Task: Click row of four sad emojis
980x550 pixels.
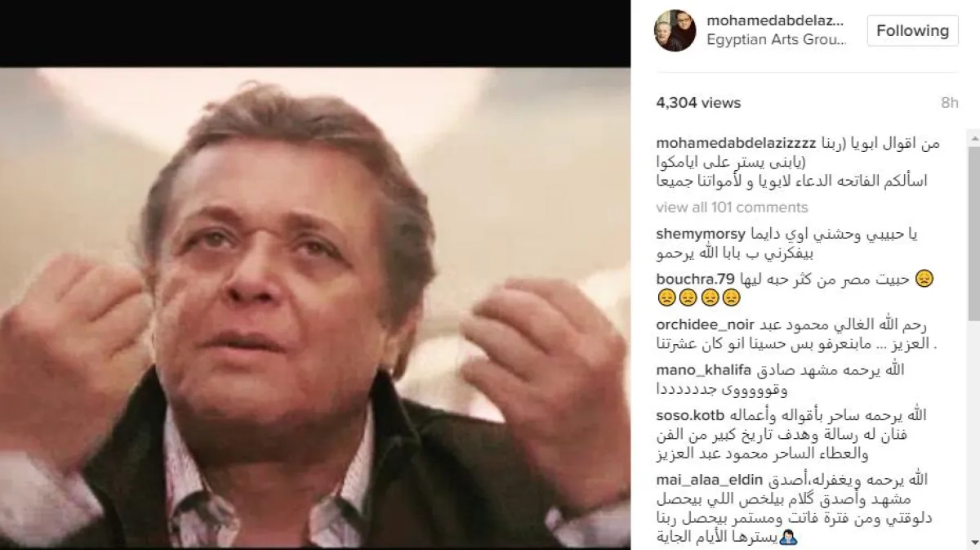Action: pyautogui.click(x=698, y=298)
